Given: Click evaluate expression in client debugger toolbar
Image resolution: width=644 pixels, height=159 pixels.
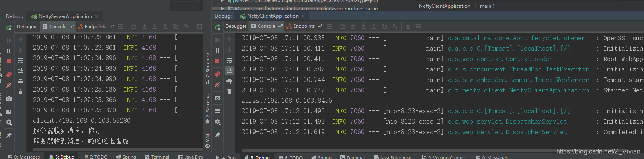Looking at the screenshot, I should tap(408, 26).
